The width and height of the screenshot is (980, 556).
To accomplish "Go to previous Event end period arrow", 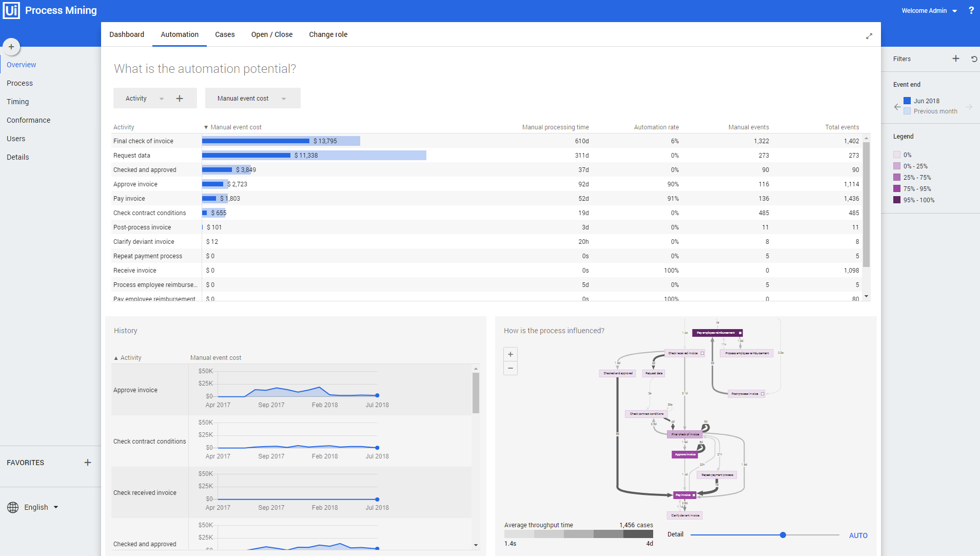I will coord(897,107).
